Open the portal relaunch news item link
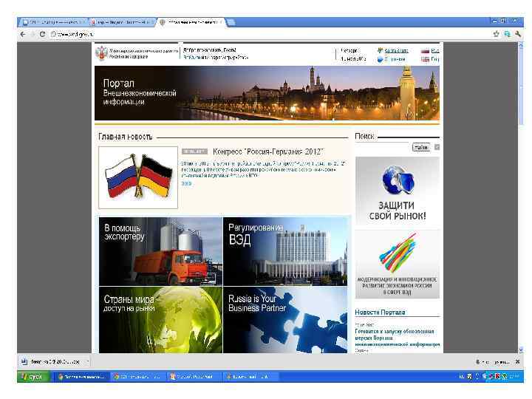Viewport: 532px width, 399px height. (398, 338)
